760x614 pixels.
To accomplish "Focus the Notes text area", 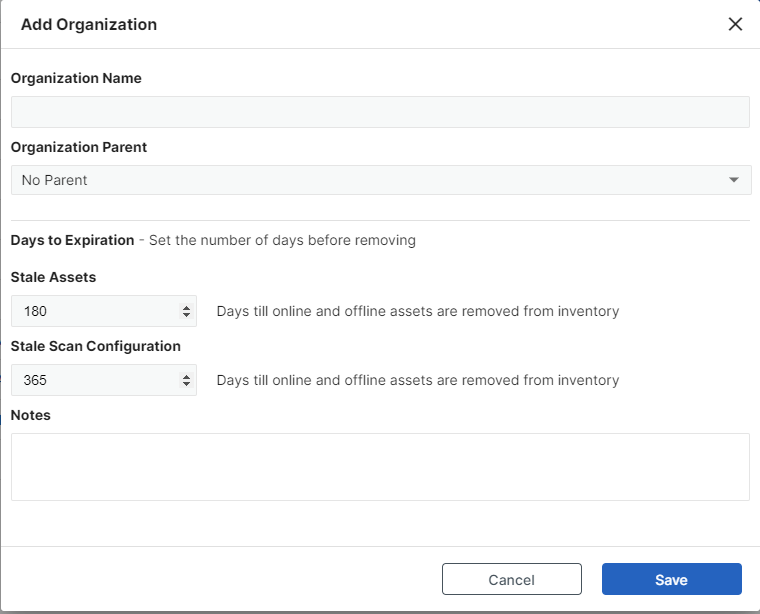I will (380, 466).
